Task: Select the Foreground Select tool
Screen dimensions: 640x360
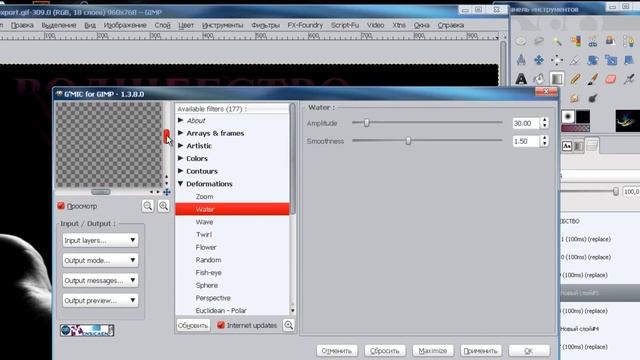Action: [x=611, y=41]
